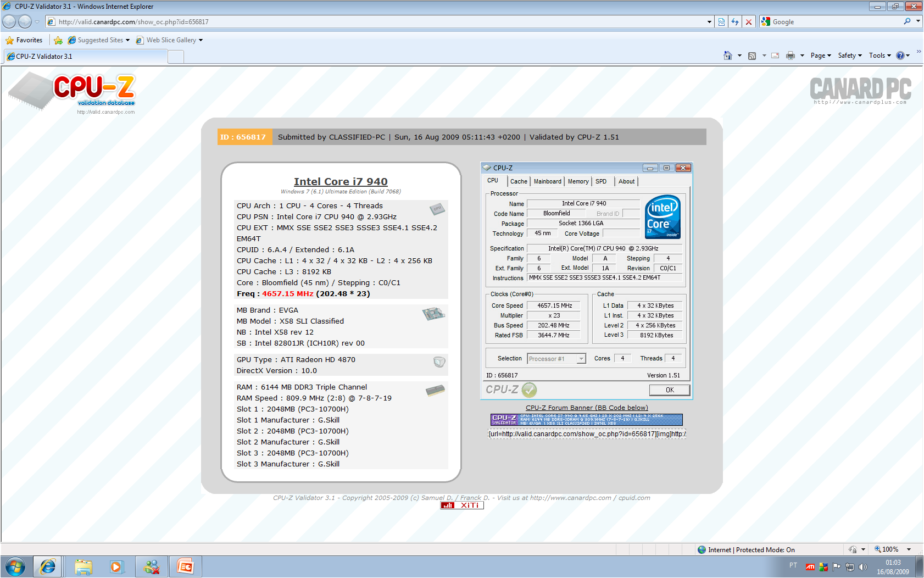Click the Internet Explorer taskbar icon
This screenshot has height=578, width=924.
tap(48, 566)
